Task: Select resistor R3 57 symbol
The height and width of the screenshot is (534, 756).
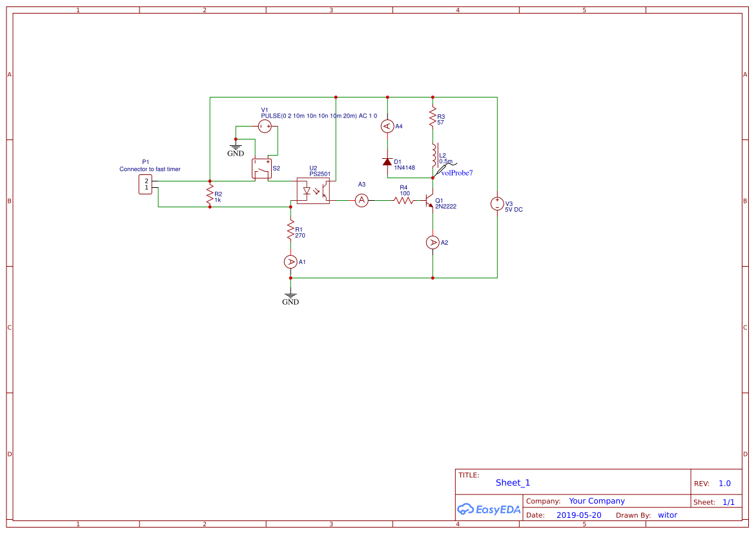Action: pos(433,118)
